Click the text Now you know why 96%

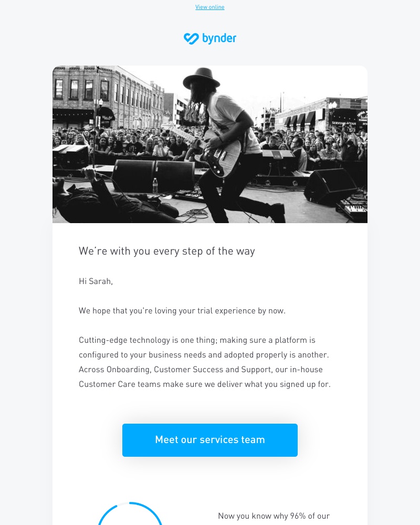[274, 516]
